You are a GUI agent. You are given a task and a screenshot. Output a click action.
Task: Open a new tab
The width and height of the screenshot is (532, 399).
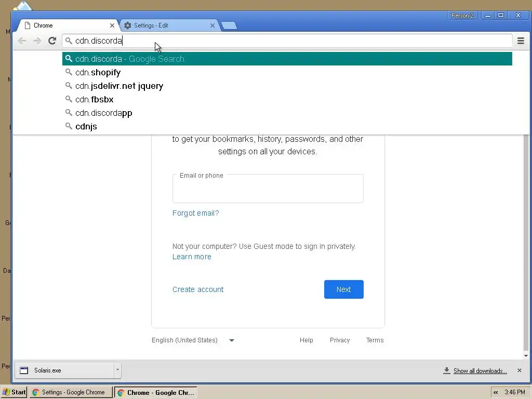[x=229, y=25]
